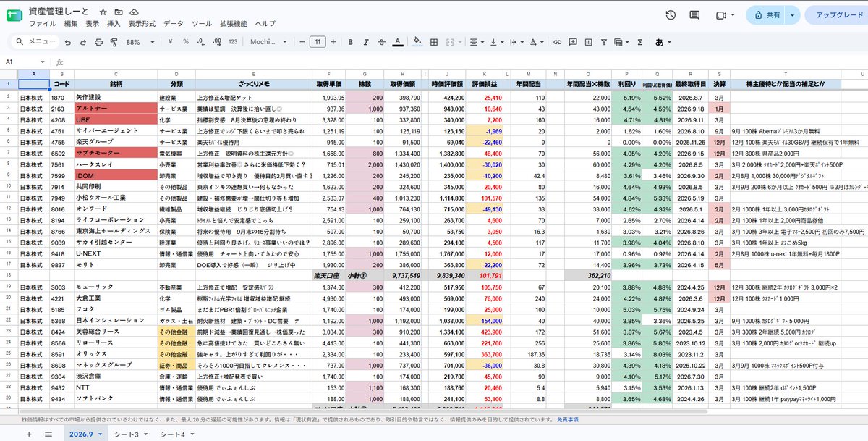Add a comment from the toolbar
The width and height of the screenshot is (868, 441).
point(572,42)
